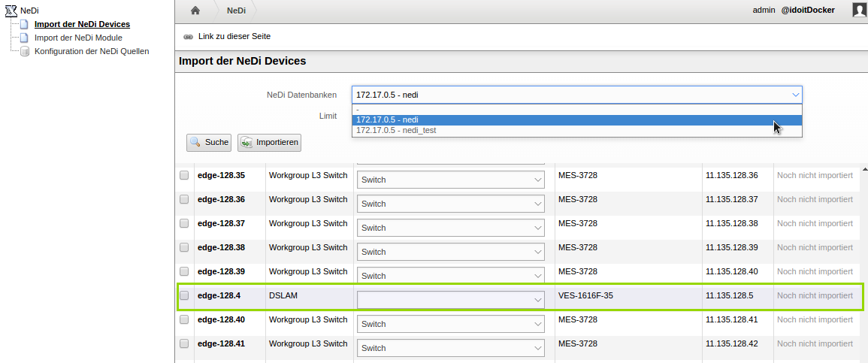The image size is (868, 363).
Task: Open Link zu dieser Seite
Action: point(234,36)
